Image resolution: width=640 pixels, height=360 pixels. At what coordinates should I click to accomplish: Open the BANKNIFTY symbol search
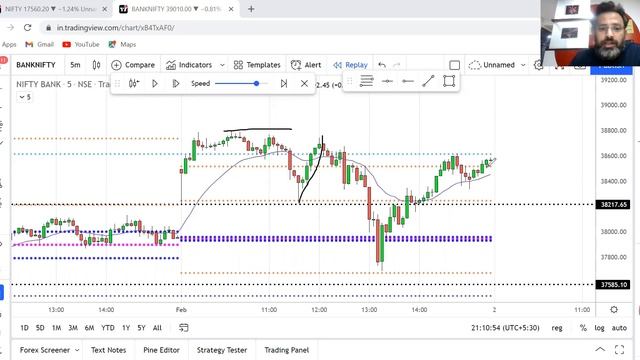point(36,65)
